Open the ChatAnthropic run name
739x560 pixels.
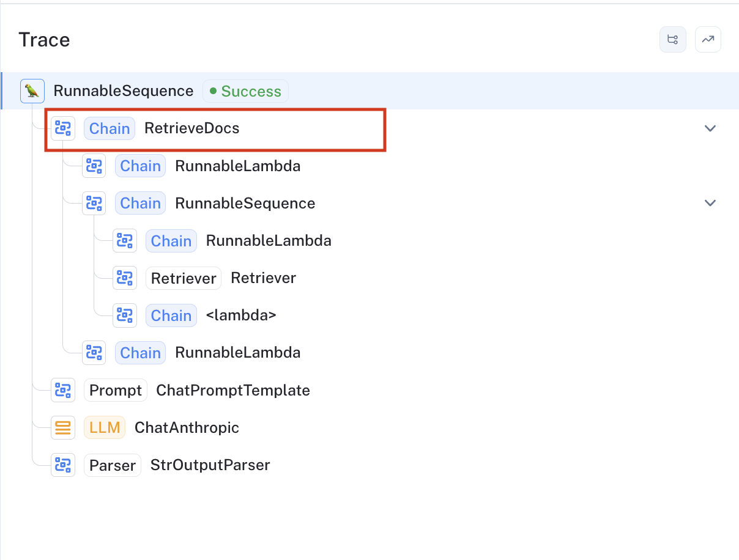tap(187, 427)
